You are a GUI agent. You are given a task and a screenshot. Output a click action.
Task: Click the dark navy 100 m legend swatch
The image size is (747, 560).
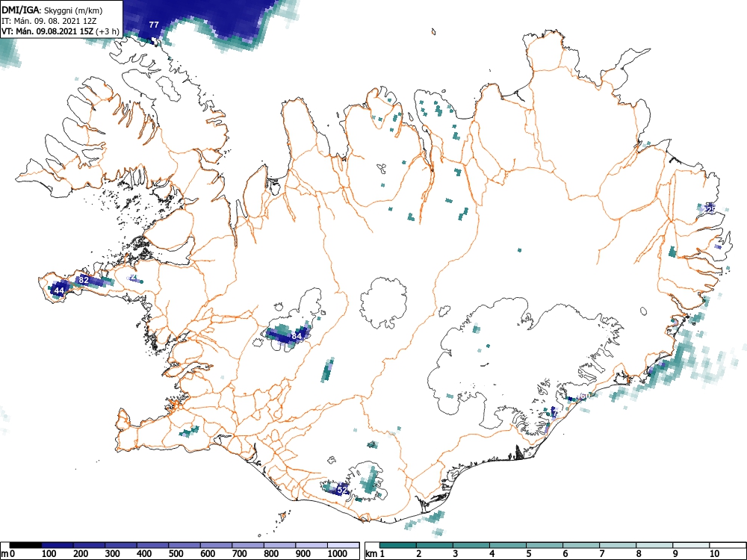(x=58, y=545)
